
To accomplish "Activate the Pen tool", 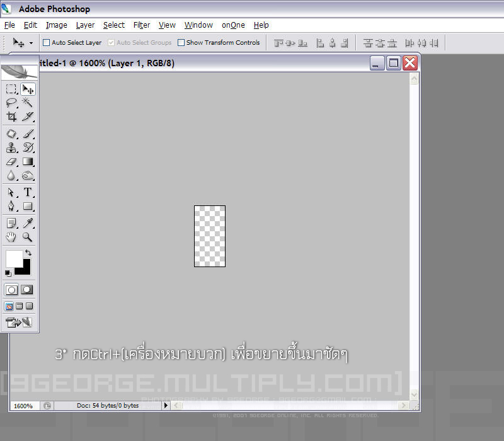I will pos(11,206).
